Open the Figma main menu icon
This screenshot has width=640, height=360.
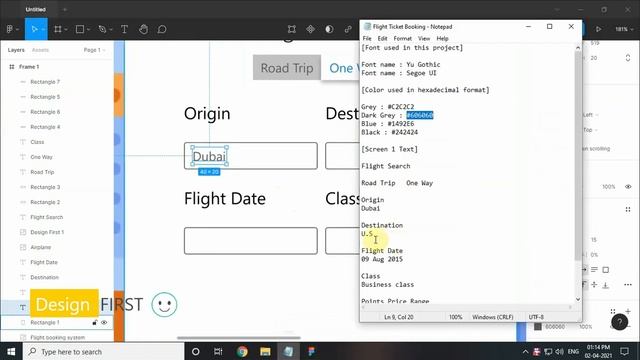pyautogui.click(x=9, y=29)
